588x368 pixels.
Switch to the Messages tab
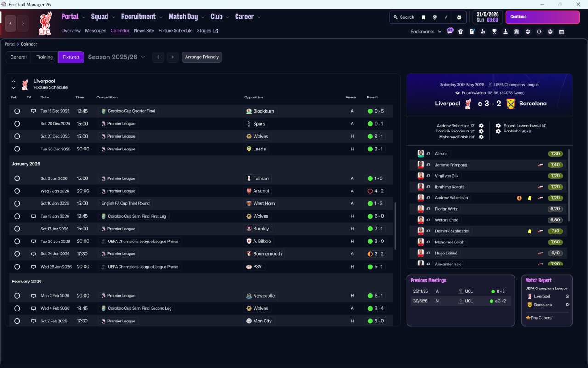96,31
